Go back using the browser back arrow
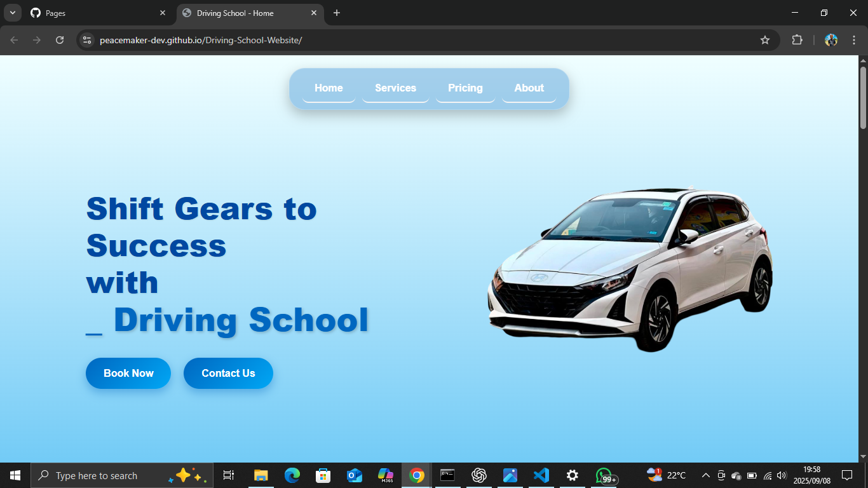 [x=14, y=40]
